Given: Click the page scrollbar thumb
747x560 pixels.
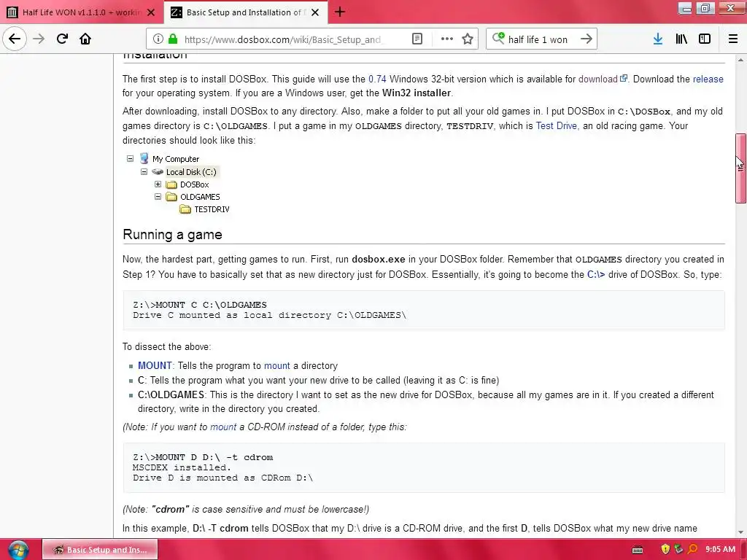Looking at the screenshot, I should [x=740, y=168].
